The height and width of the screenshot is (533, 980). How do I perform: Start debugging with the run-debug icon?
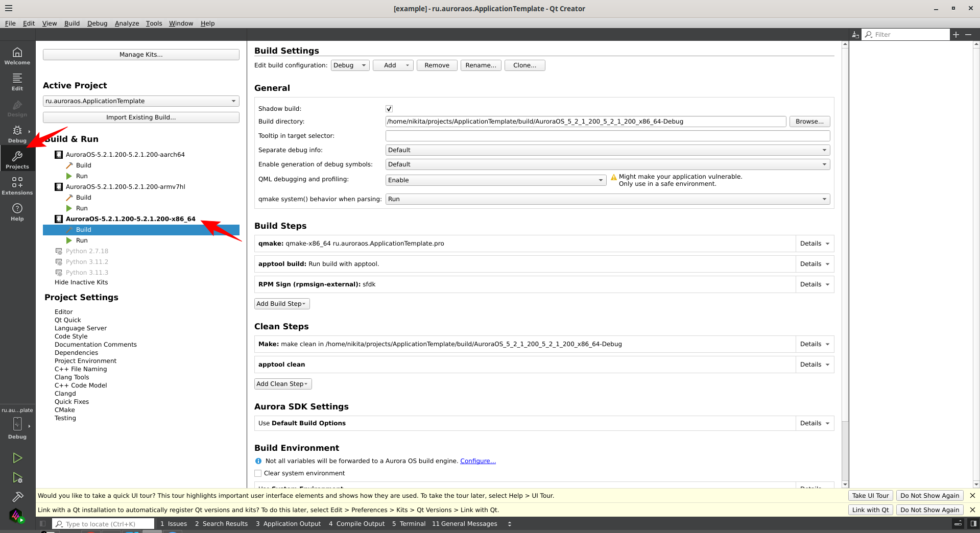pos(17,478)
